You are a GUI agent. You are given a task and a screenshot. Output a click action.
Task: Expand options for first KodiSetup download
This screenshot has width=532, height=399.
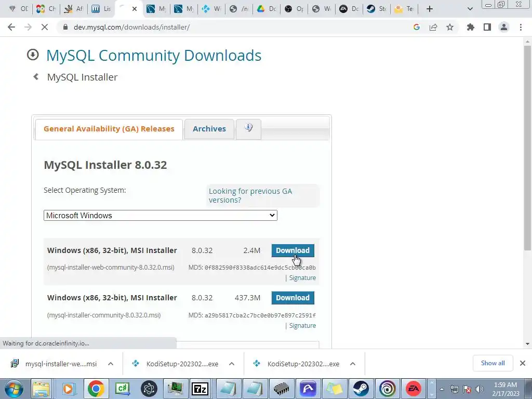[x=232, y=364]
